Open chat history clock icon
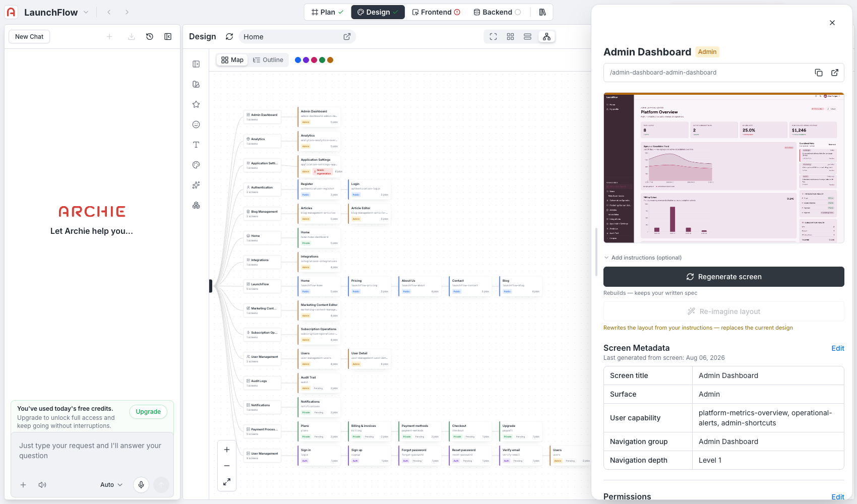This screenshot has width=857, height=504. (150, 37)
